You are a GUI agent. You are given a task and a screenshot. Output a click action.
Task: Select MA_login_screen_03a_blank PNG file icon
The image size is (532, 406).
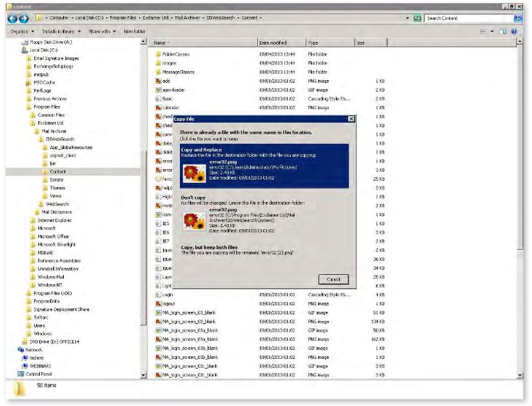158,339
